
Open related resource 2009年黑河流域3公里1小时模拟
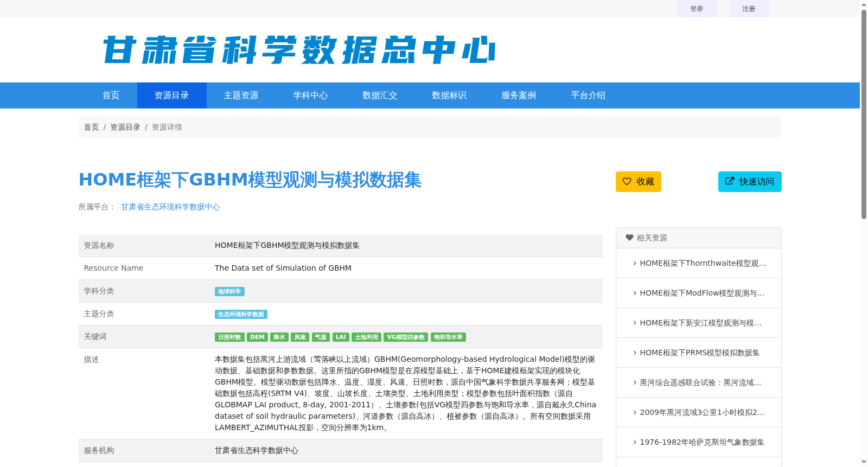click(703, 412)
